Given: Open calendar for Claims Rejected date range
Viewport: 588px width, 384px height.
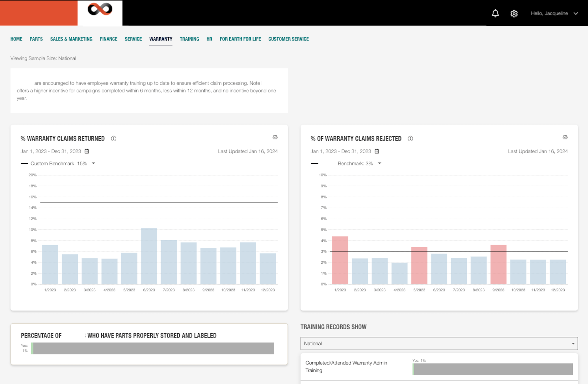Looking at the screenshot, I should pos(377,151).
